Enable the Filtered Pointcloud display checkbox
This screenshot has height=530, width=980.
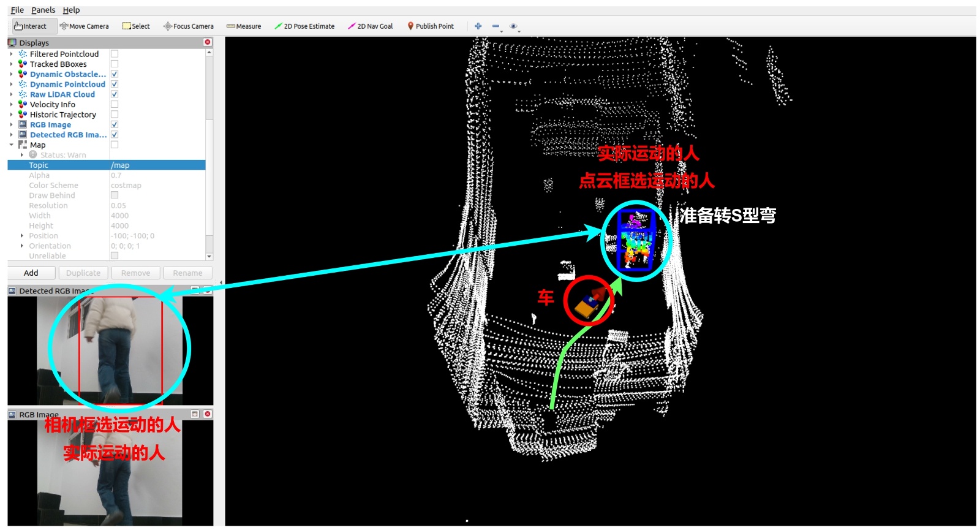tap(115, 54)
